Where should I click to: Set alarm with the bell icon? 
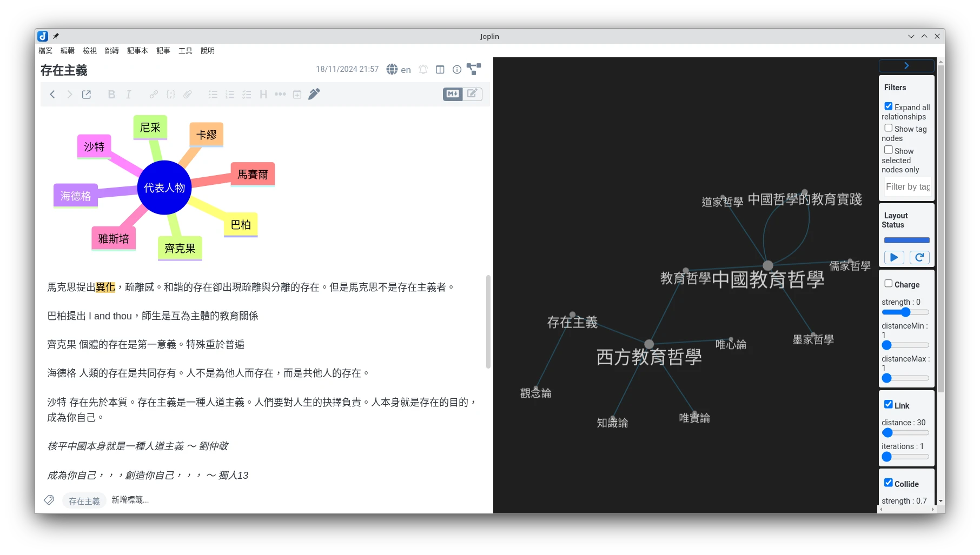pyautogui.click(x=423, y=69)
